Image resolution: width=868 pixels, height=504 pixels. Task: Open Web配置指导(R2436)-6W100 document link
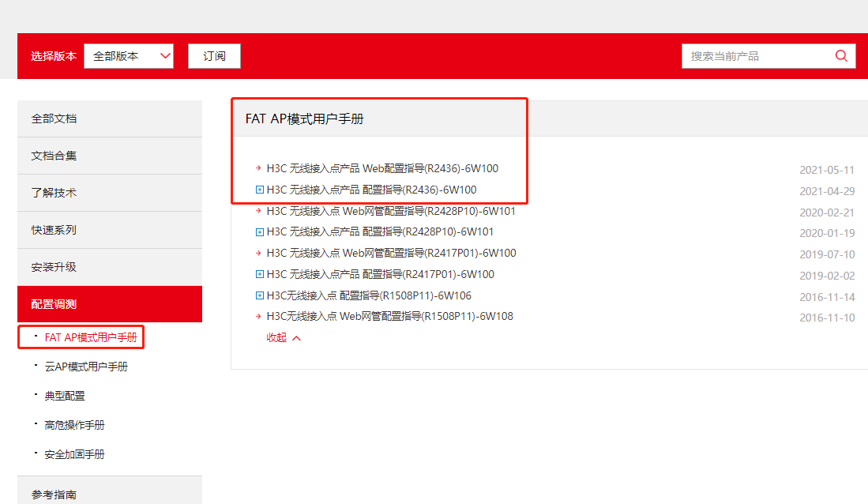[x=382, y=168]
